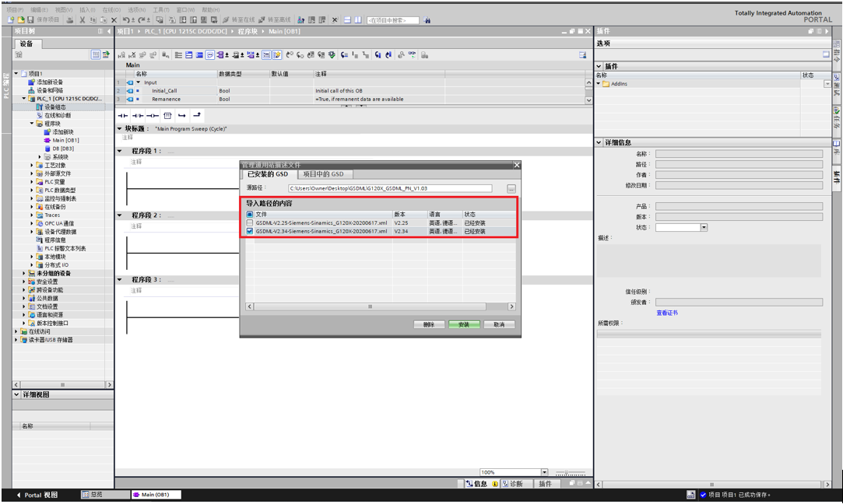Screen dimensions: 843x504
Task: Open the zoom 100% dropdown
Action: coord(545,472)
